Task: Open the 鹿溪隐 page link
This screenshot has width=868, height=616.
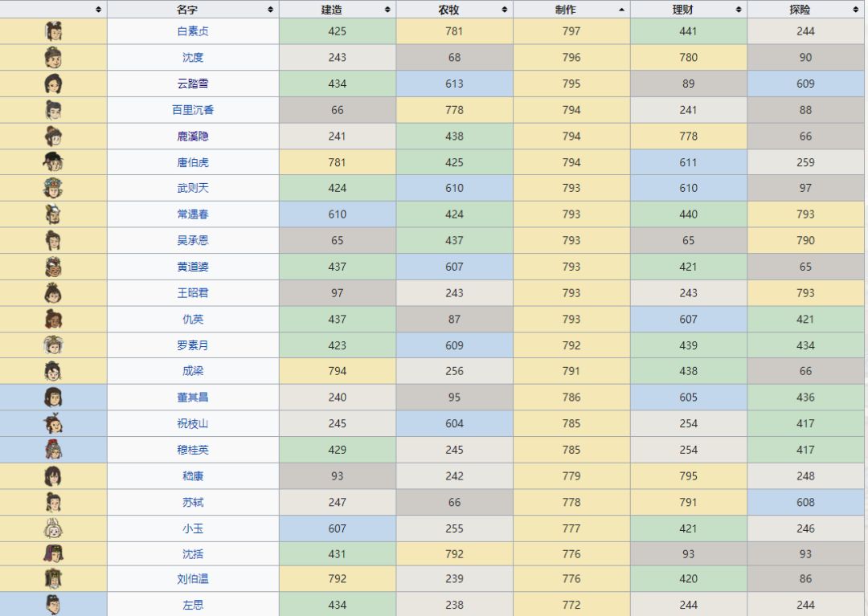Action: tap(193, 137)
